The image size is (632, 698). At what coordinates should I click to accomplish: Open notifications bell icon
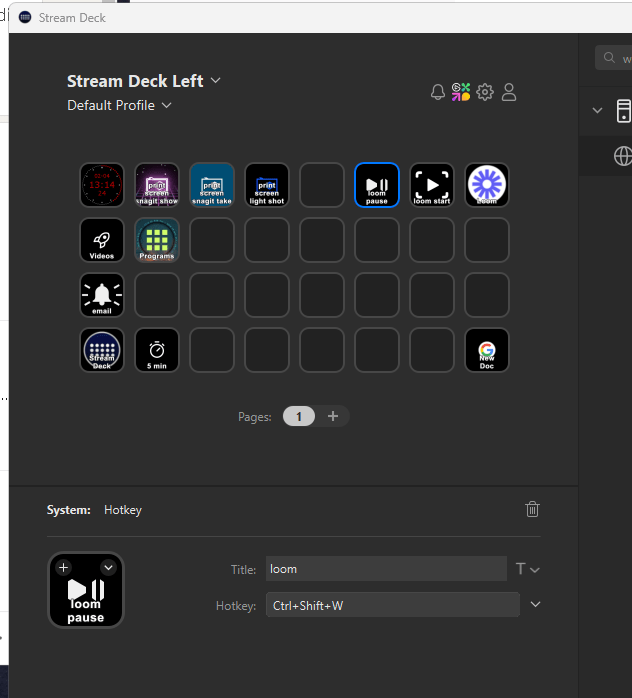pyautogui.click(x=438, y=92)
